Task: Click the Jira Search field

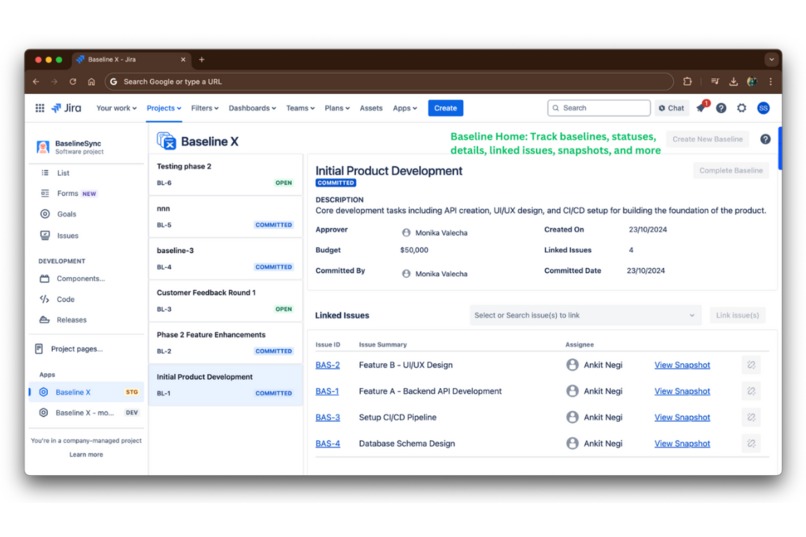Action: (x=599, y=108)
